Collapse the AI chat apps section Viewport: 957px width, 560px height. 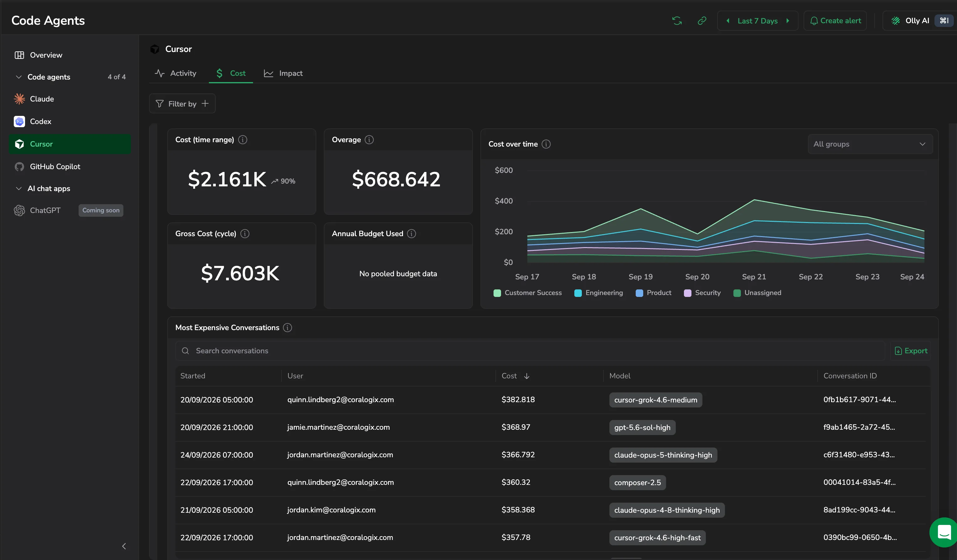click(18, 189)
